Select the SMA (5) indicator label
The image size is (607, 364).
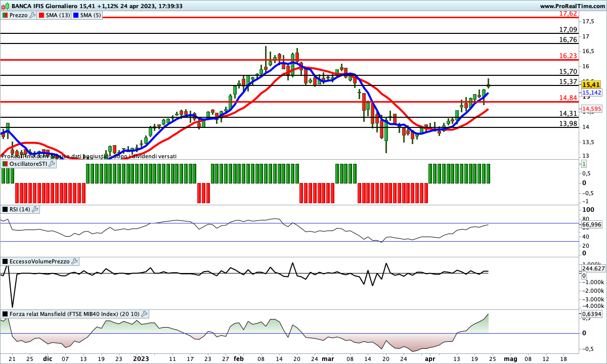pos(91,15)
